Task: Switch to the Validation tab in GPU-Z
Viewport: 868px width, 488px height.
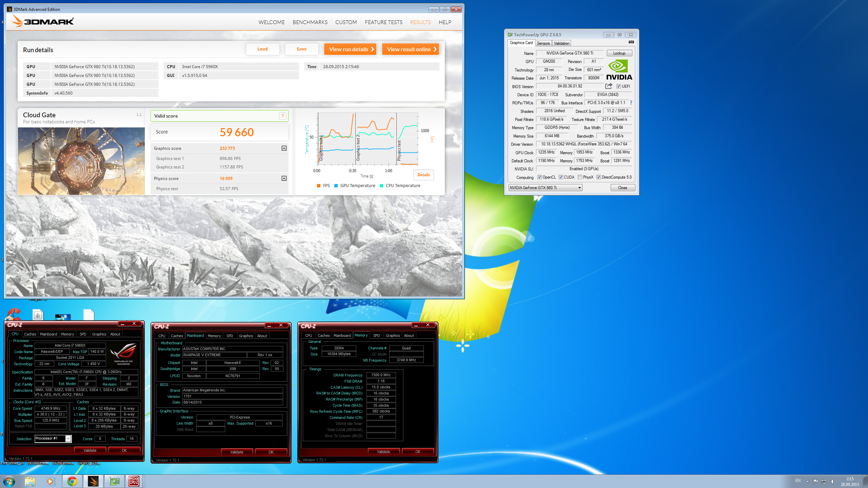Action: [x=561, y=43]
